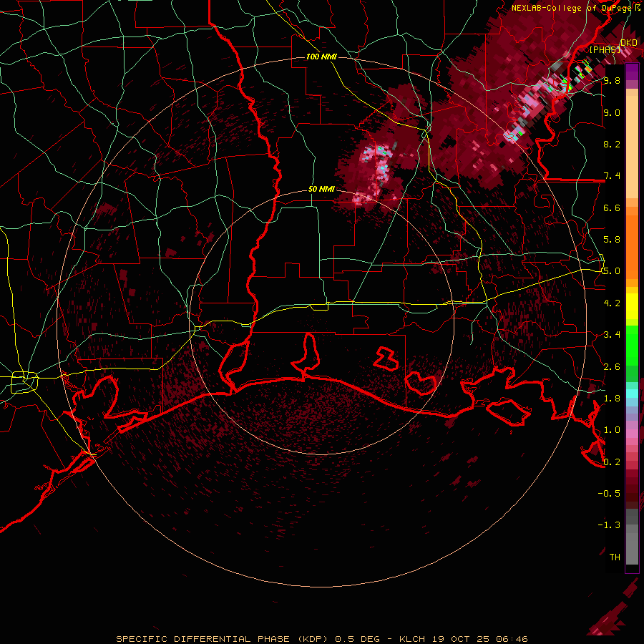Click the 6.6 value on the scale
This screenshot has height=644, width=644.
[x=612, y=208]
